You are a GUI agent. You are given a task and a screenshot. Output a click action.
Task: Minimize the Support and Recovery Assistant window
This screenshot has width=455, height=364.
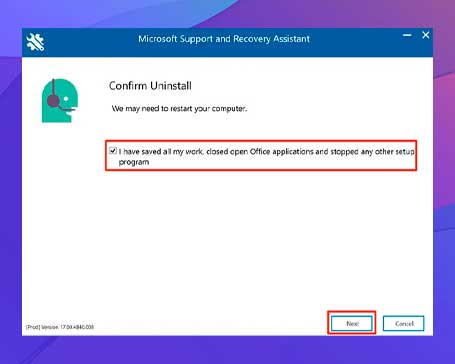point(407,35)
